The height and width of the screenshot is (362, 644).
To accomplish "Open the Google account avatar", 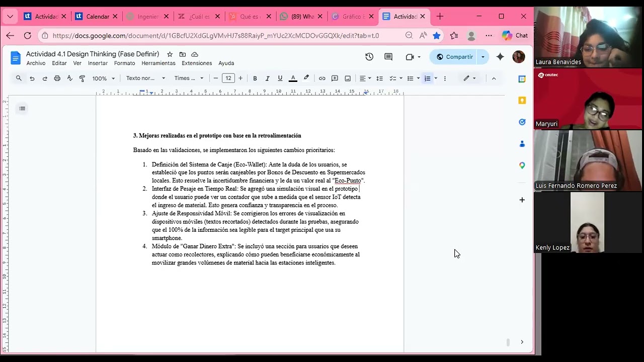I will [x=519, y=57].
